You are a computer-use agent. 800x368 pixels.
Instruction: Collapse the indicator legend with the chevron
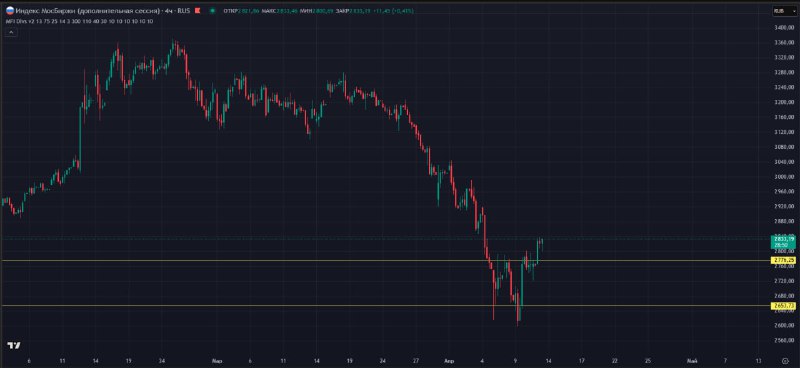11,32
